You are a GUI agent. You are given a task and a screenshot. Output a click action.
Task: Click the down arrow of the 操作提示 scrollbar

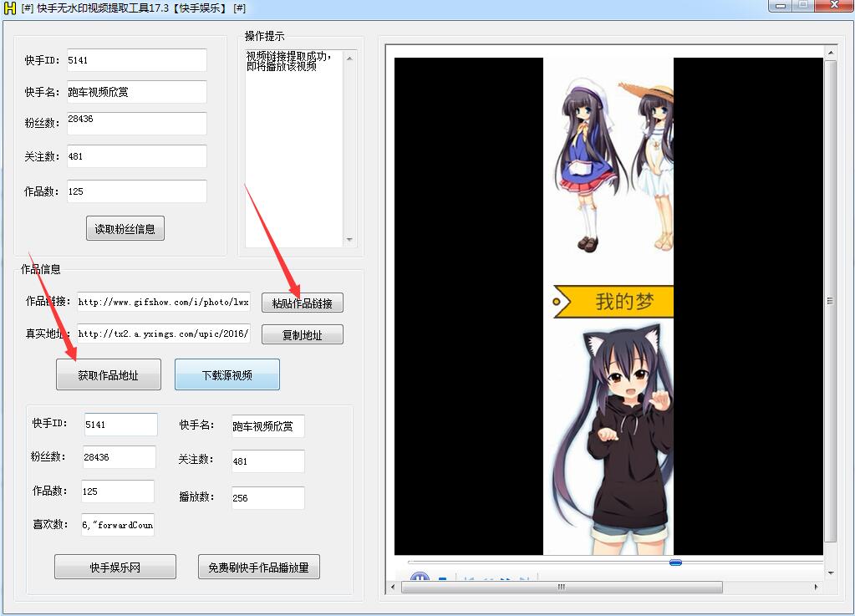pyautogui.click(x=349, y=239)
